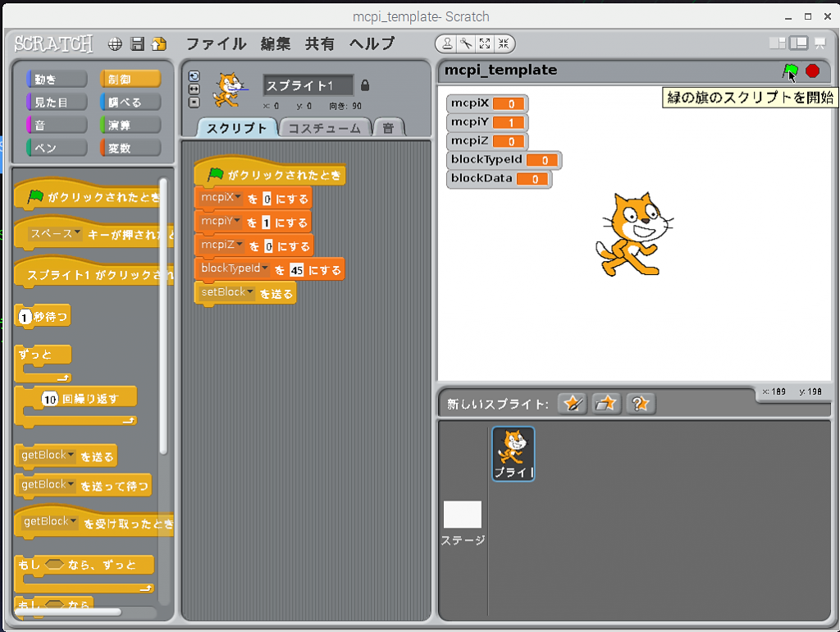This screenshot has width=840, height=632.
Task: Choose new sprite from file icon
Action: click(x=606, y=404)
